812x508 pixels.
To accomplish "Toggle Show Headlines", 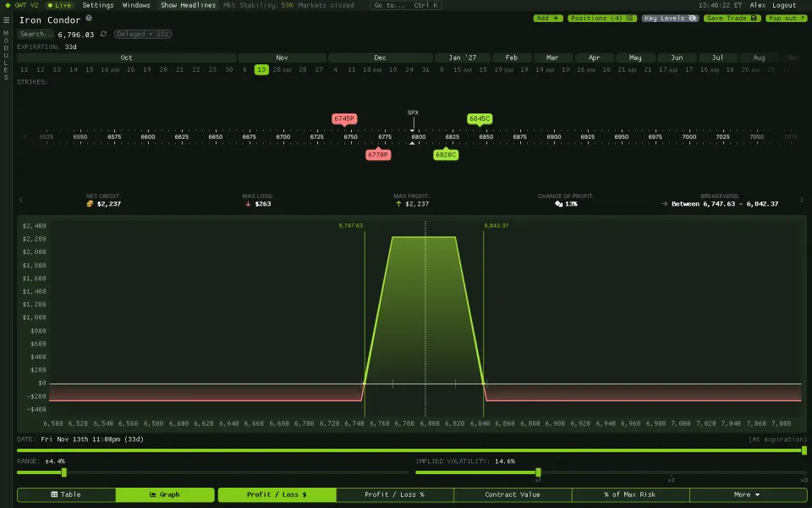I will 188,5.
